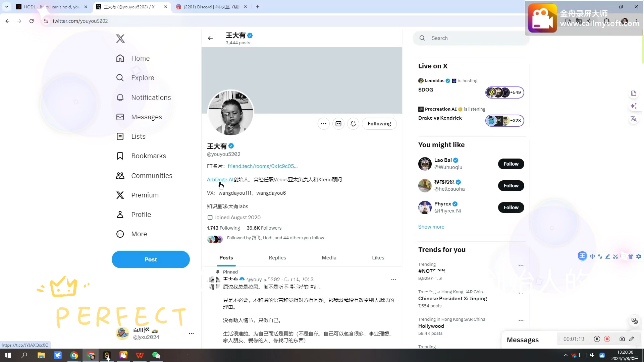This screenshot has width=644, height=362.
Task: Open Premium in sidebar
Action: coord(138,195)
